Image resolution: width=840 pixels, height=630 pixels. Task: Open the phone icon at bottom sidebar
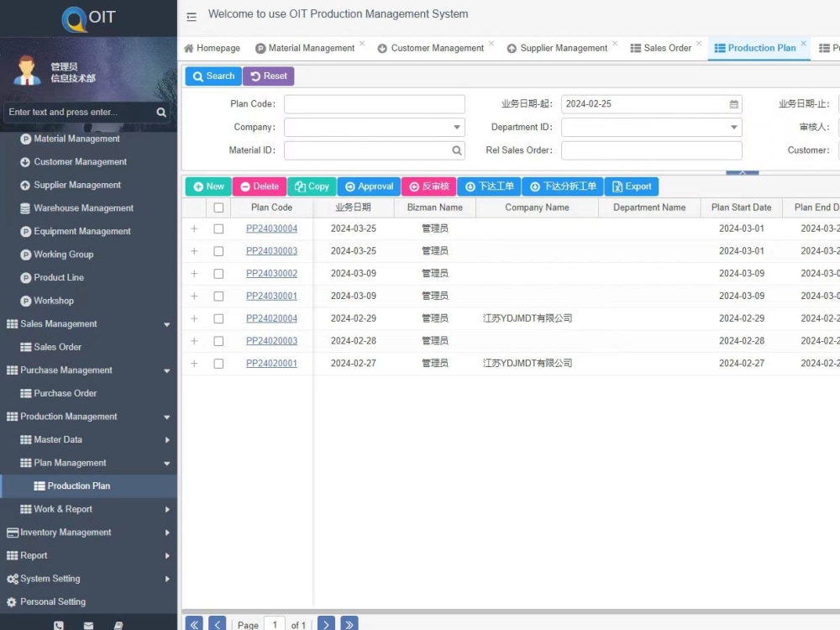coord(58,625)
